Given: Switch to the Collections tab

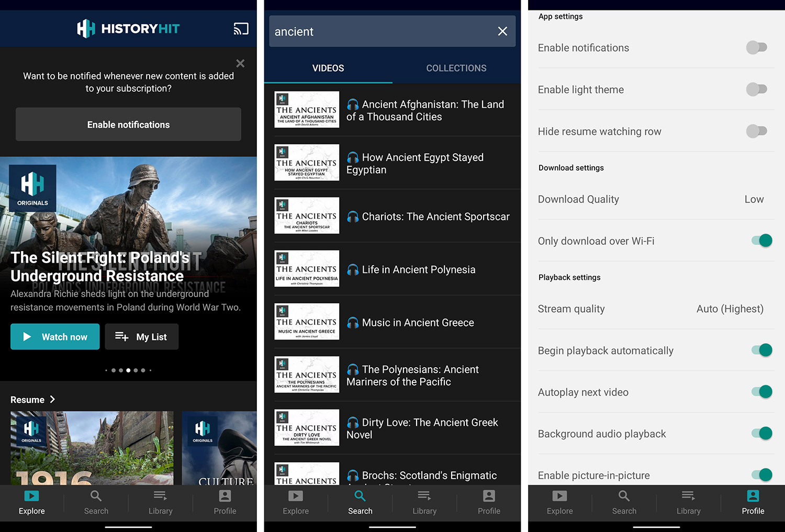Looking at the screenshot, I should pos(456,68).
